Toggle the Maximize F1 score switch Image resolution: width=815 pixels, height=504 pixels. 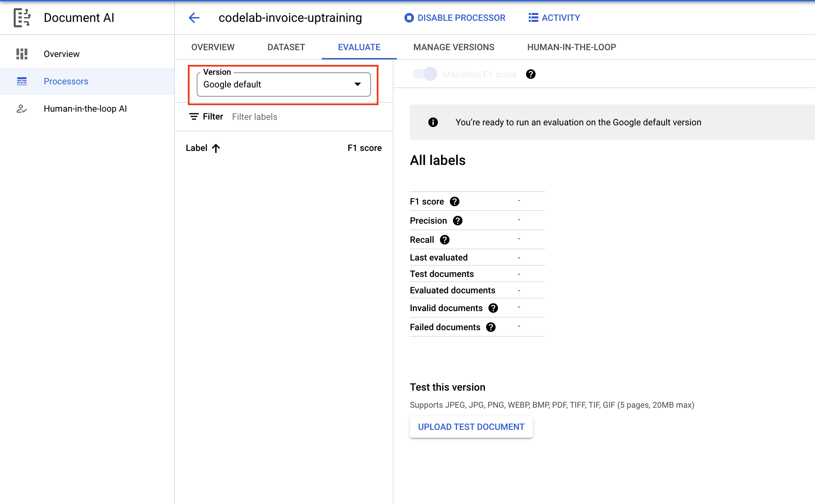click(425, 74)
